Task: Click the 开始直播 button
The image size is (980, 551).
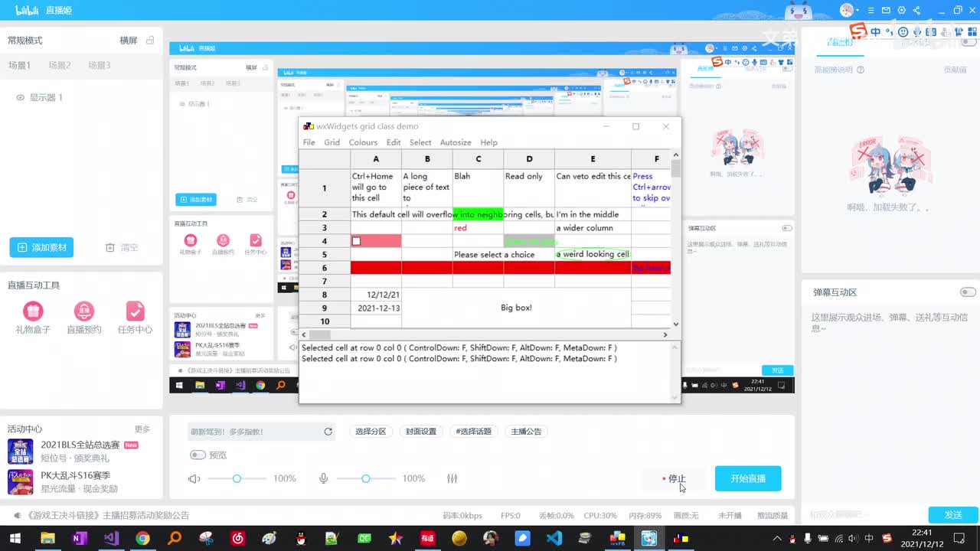Action: tap(748, 478)
